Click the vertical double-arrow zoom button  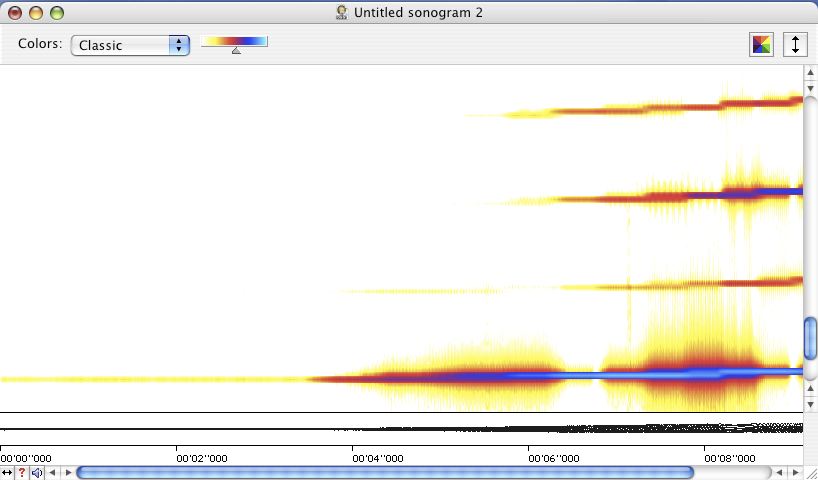tap(795, 44)
